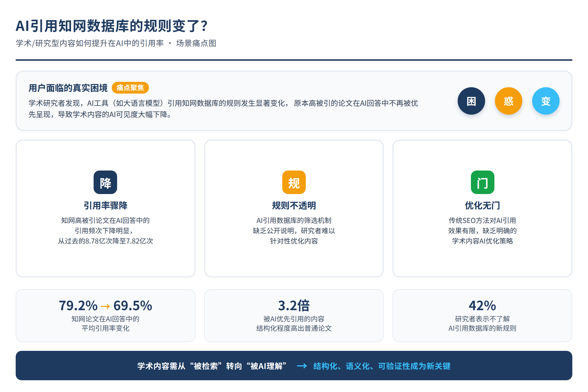Click the text 效果有限,缺乏明确的
588x392 pixels.
click(482, 231)
